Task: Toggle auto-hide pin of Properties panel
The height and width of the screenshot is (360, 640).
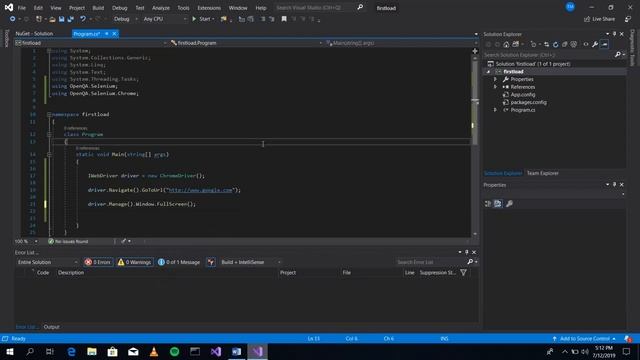Action: pyautogui.click(x=614, y=184)
